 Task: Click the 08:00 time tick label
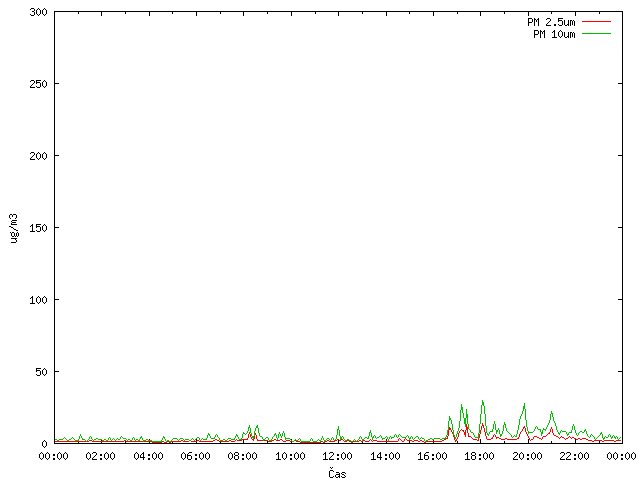[x=242, y=456]
